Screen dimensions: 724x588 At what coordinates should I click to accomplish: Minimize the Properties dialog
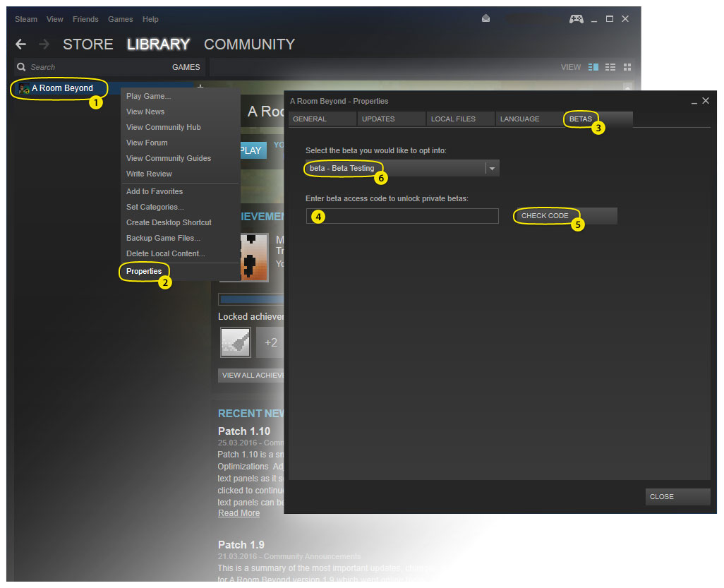point(694,101)
